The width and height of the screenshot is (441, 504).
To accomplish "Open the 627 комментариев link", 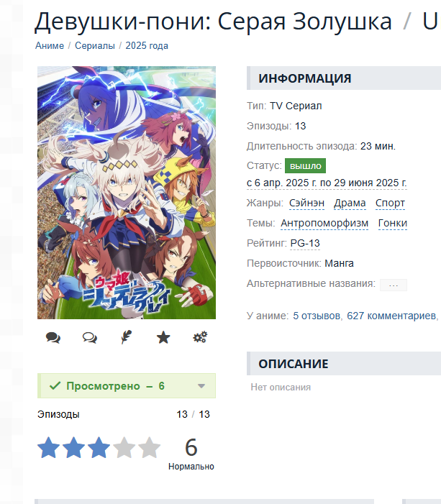I will tap(391, 316).
